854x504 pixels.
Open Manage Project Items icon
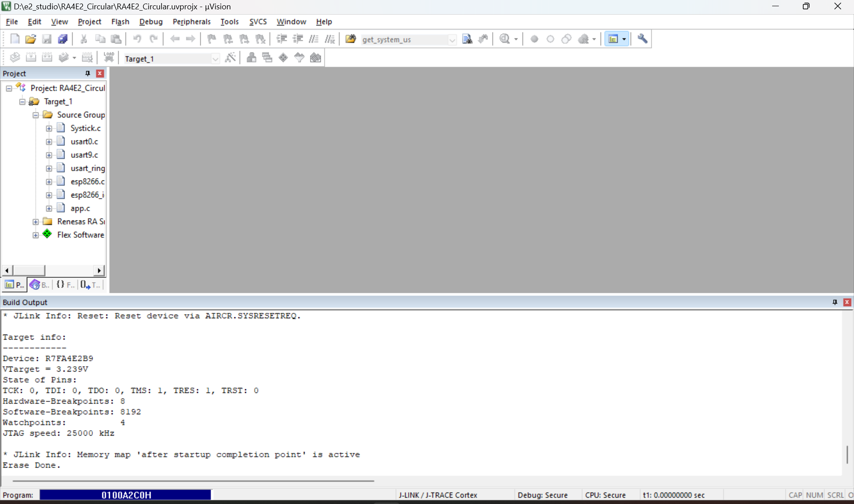(x=251, y=57)
